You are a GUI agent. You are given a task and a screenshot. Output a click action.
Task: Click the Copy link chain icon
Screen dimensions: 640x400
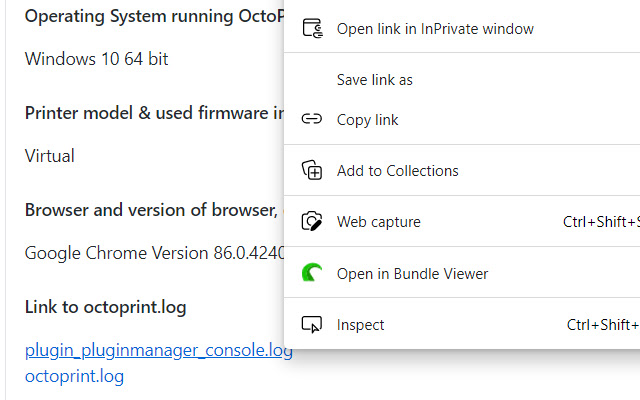312,119
